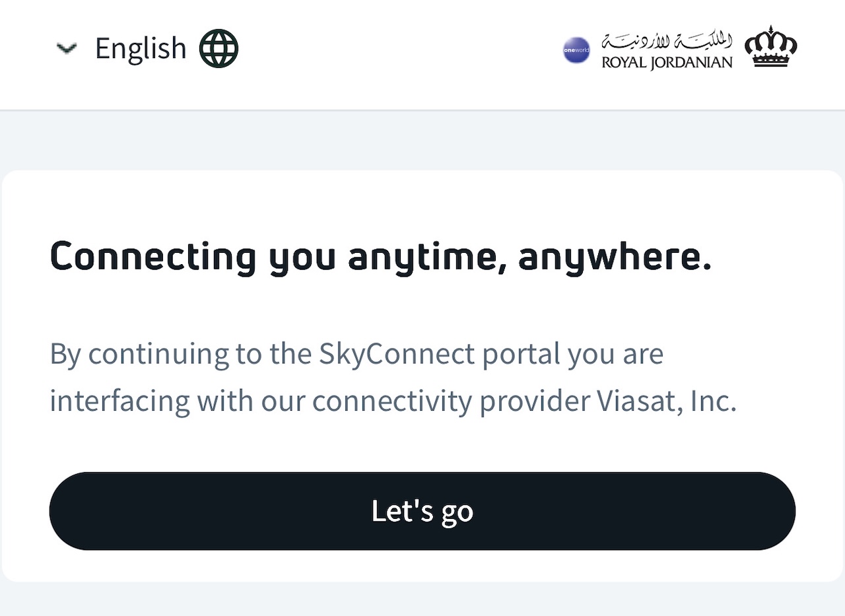Click the word "portal" in the notice

[x=520, y=354]
